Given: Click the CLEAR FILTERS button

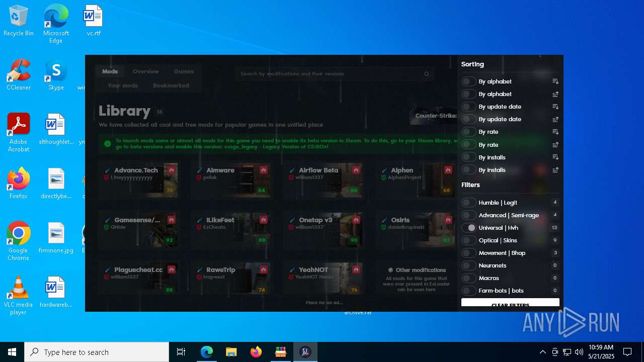Looking at the screenshot, I should [x=510, y=303].
